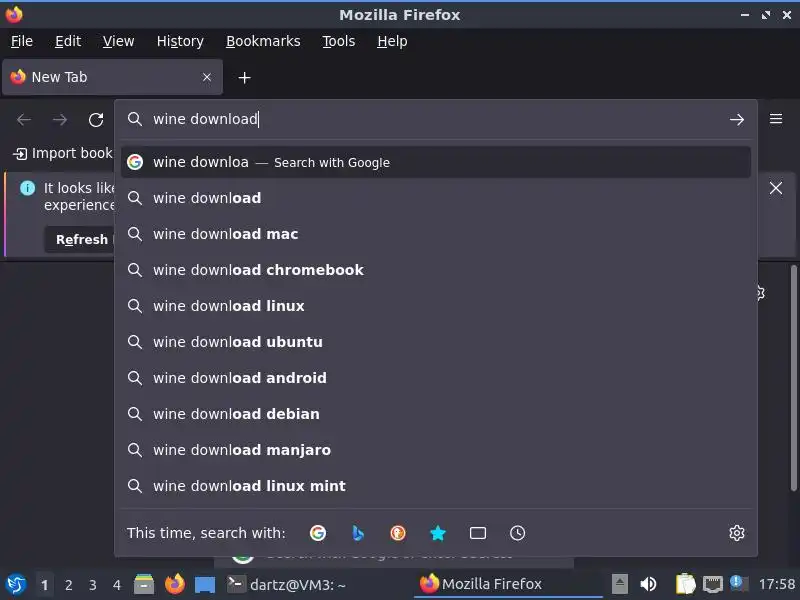Image resolution: width=800 pixels, height=600 pixels.
Task: Click Import bookmarks button in toolbar
Action: click(63, 153)
